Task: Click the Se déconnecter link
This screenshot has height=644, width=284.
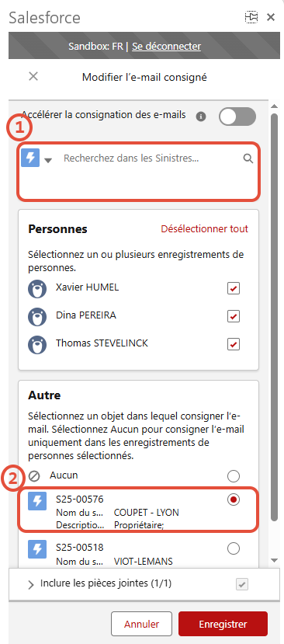Action: [x=166, y=47]
